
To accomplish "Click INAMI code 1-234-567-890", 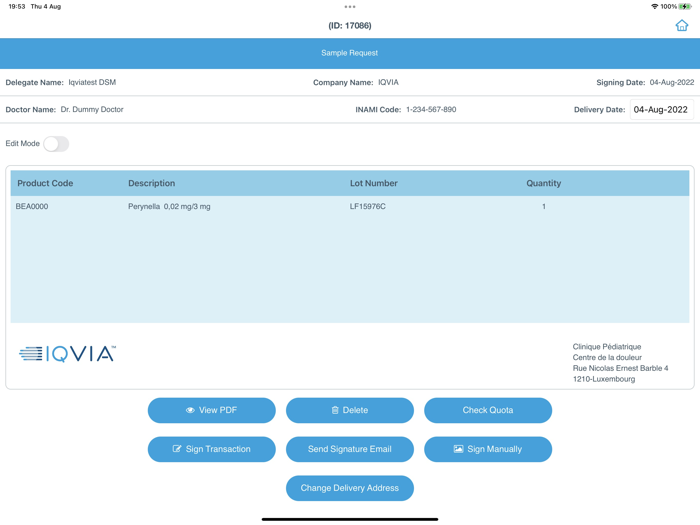I will [x=431, y=110].
